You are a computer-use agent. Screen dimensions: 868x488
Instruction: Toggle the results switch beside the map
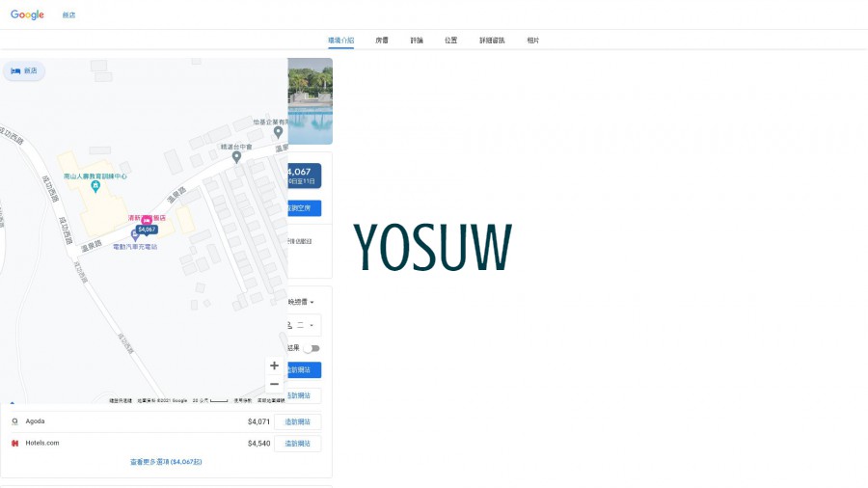[x=311, y=348]
